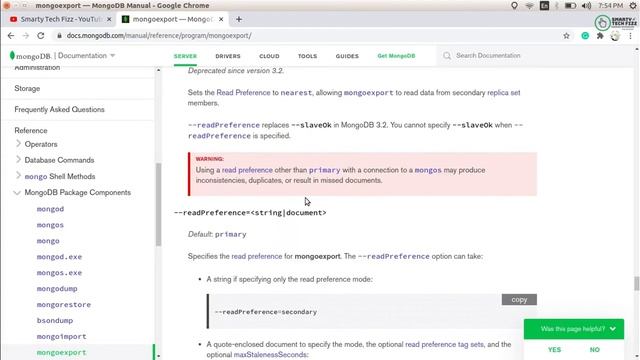The image size is (640, 360).
Task: Go back to the previous page
Action: [11, 36]
